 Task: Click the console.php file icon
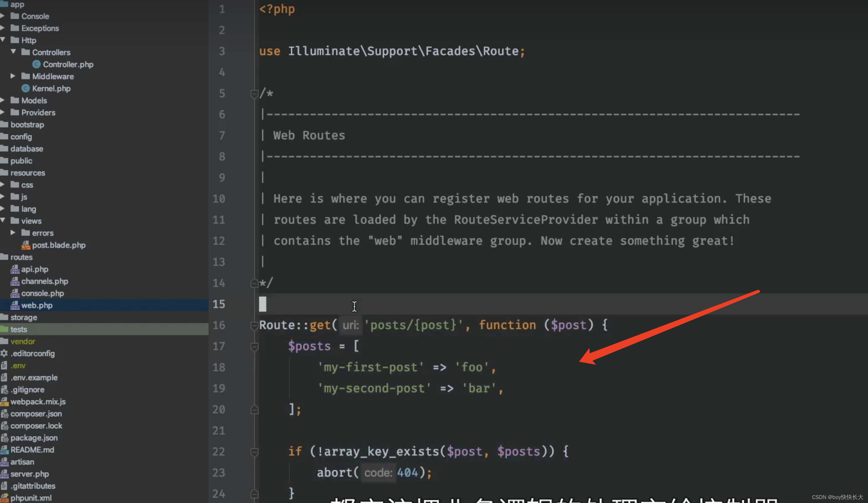tap(15, 293)
